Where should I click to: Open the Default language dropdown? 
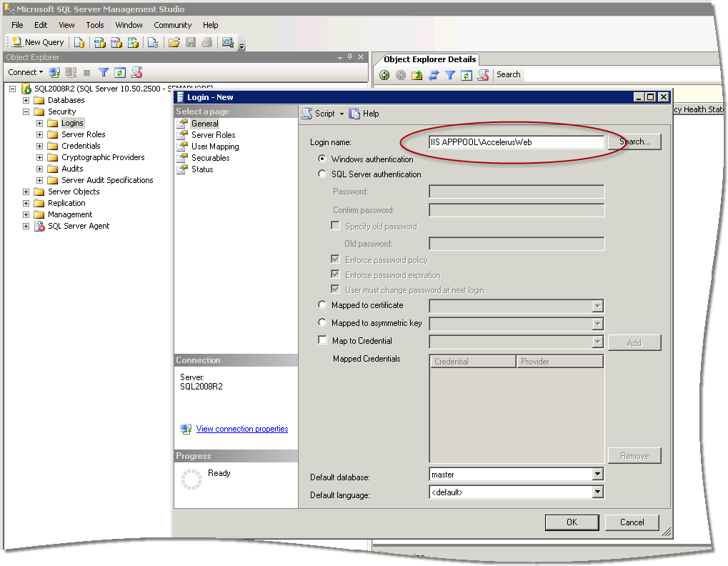[x=597, y=492]
